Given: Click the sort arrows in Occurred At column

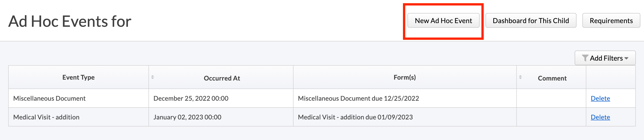Looking at the screenshot, I should 153,77.
